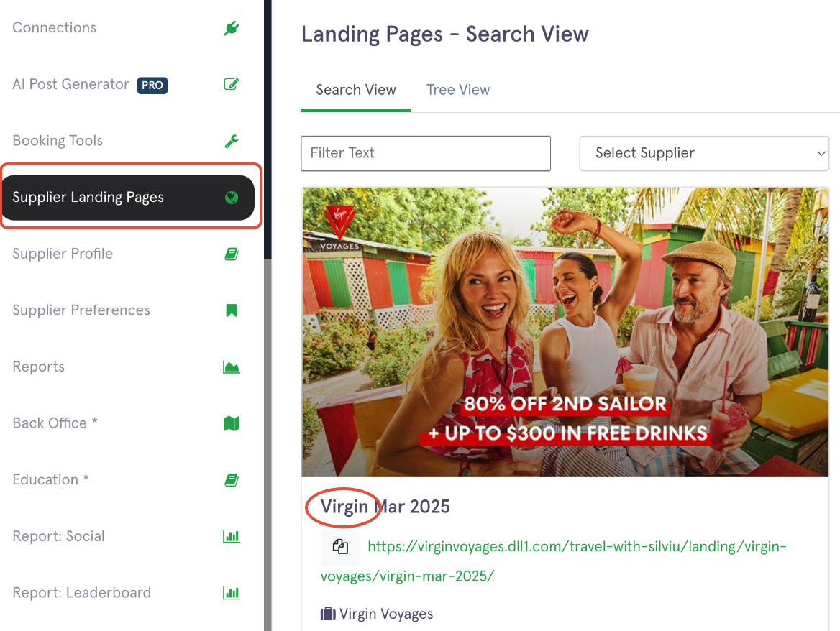840x631 pixels.
Task: Click the Virgin Voyages supplier label
Action: click(385, 613)
